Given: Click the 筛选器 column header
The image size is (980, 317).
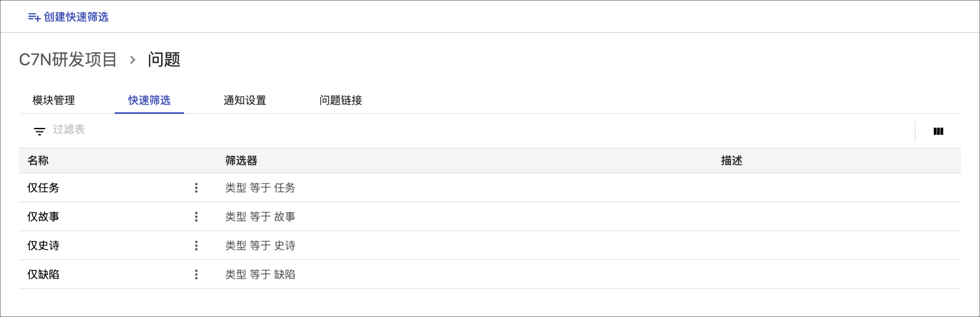Looking at the screenshot, I should (241, 161).
